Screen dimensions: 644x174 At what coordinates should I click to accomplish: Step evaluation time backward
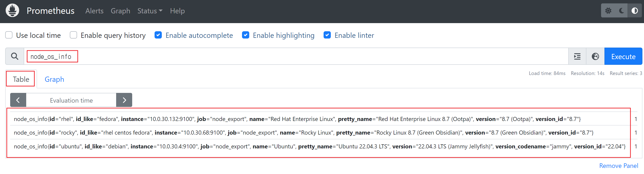18,100
